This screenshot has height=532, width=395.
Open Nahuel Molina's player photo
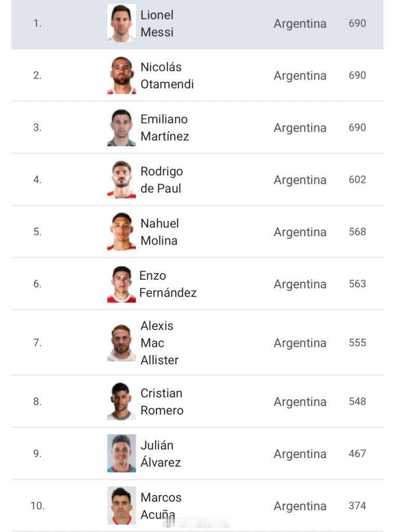point(122,232)
